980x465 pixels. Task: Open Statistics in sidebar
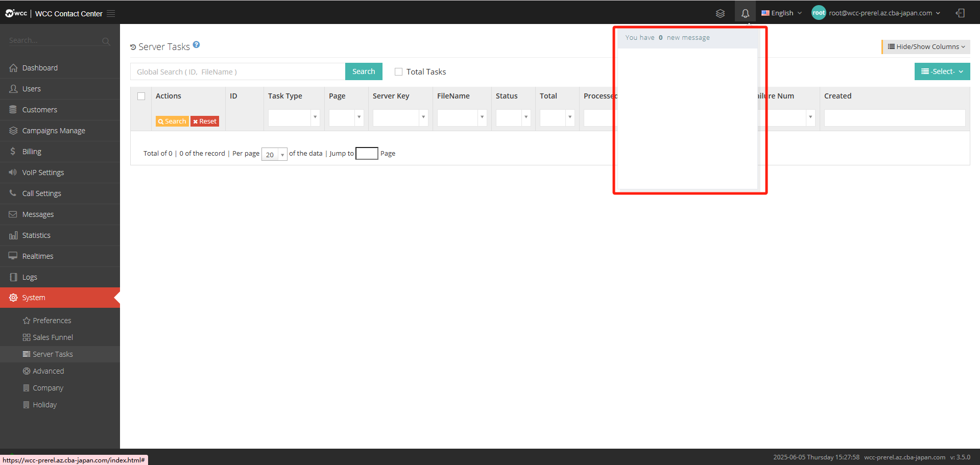pyautogui.click(x=60, y=235)
